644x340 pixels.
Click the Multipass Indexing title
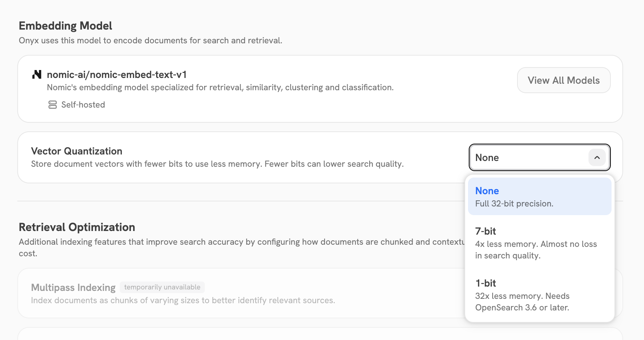73,287
